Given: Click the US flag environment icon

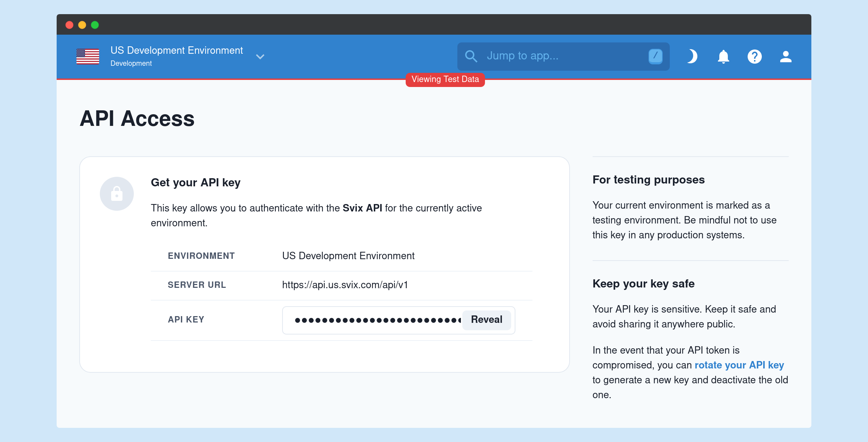Looking at the screenshot, I should 87,56.
